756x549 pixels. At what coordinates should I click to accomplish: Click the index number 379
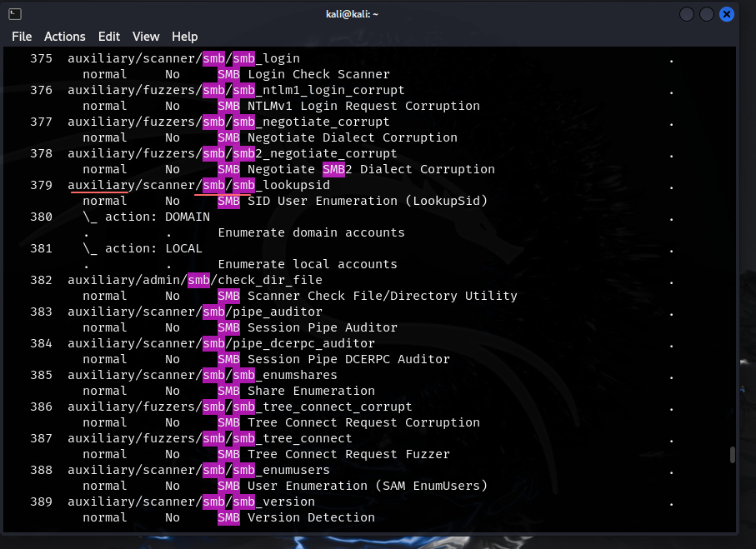point(42,186)
